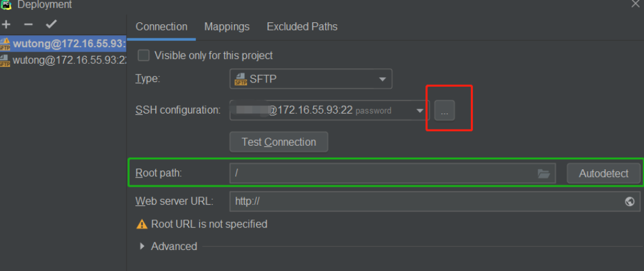
Task: Click the SFTP icon in the Type field
Action: (240, 79)
